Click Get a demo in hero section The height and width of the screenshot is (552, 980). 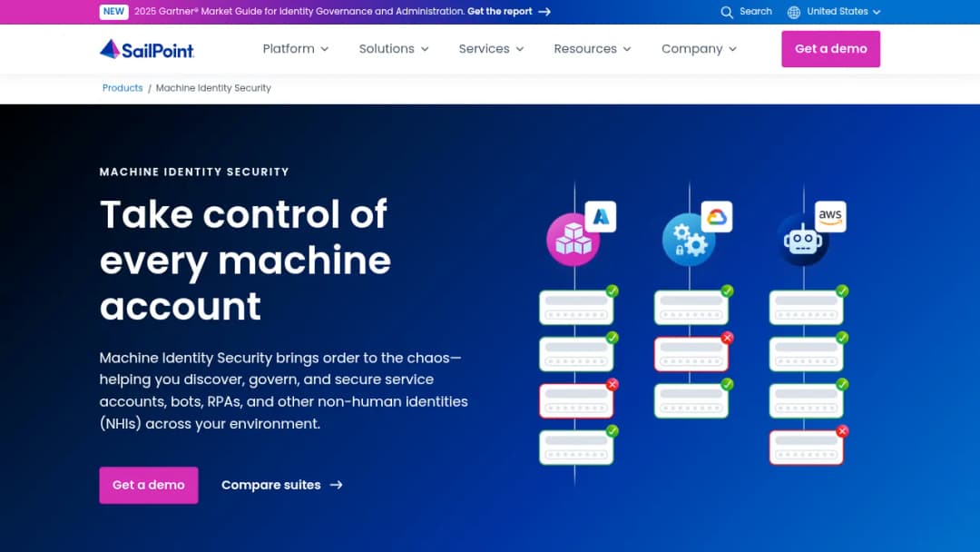[149, 485]
